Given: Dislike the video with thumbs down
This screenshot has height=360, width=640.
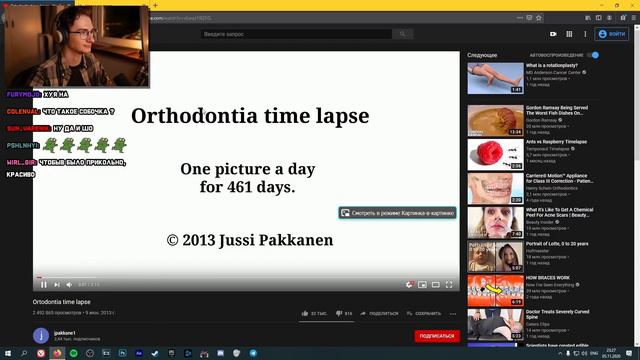Looking at the screenshot, I should point(344,313).
